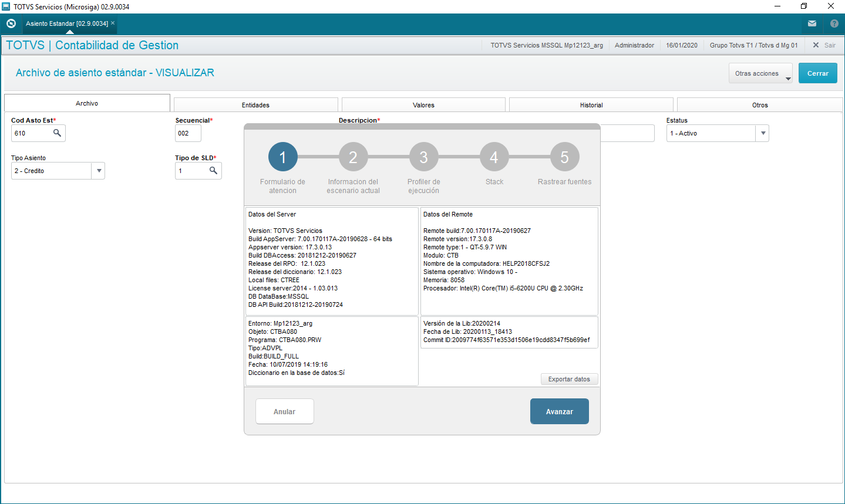Image resolution: width=845 pixels, height=504 pixels.
Task: Click the Memoria: 8058 line
Action: [x=444, y=280]
